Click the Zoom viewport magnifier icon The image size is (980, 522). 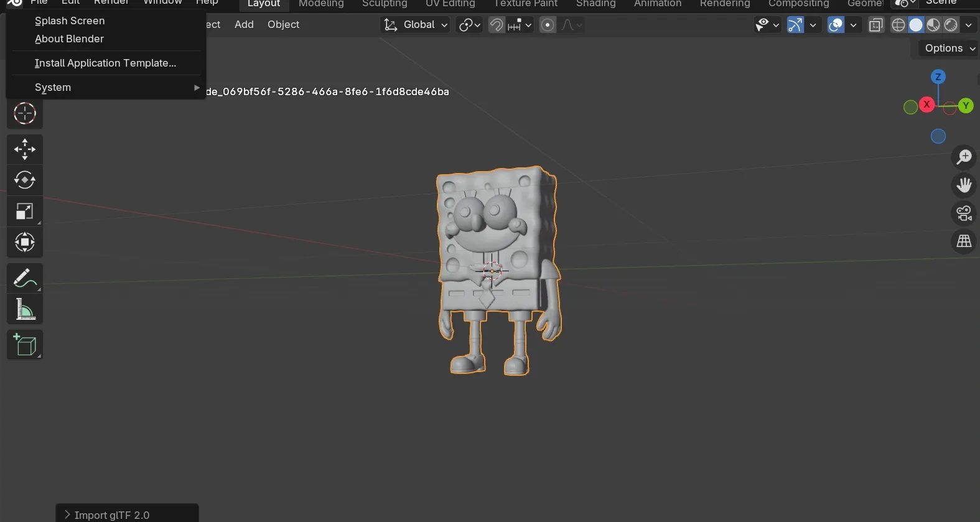point(964,157)
